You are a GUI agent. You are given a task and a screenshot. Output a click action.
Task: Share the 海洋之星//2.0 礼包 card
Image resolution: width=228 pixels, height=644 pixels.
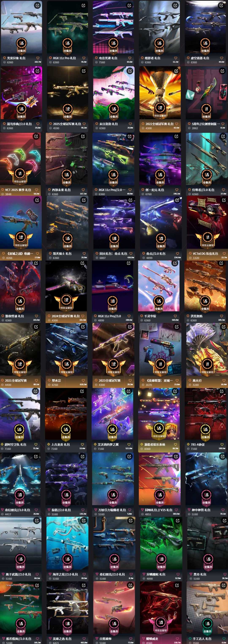pyautogui.click(x=84, y=521)
